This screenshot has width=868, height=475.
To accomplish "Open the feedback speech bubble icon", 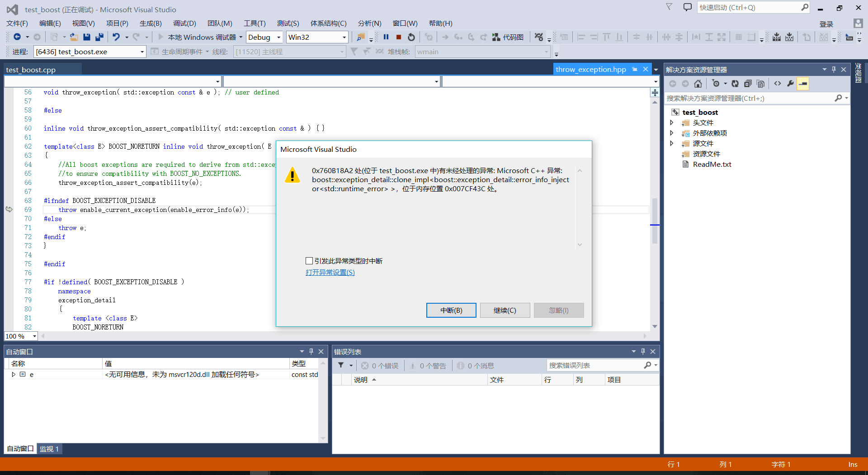I will click(x=687, y=7).
